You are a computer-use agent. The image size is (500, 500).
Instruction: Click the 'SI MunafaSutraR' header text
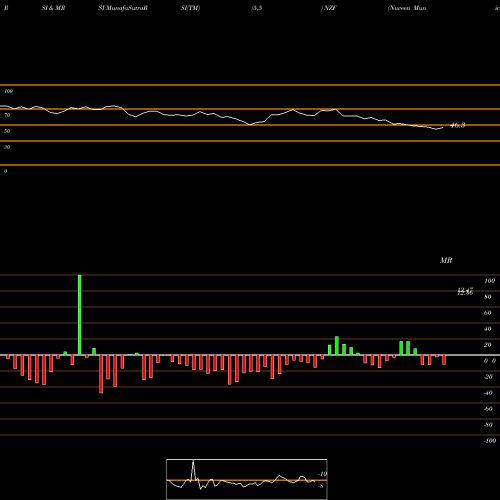coord(123,8)
